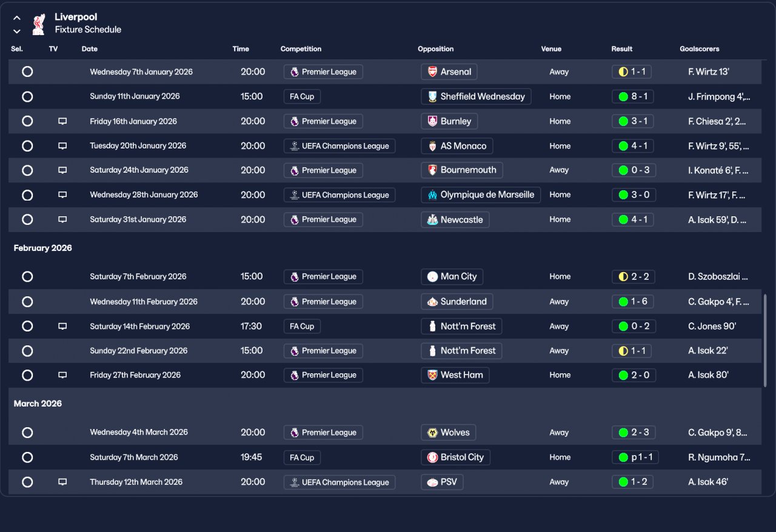The height and width of the screenshot is (532, 776).
Task: Tick the selection circle for the Bournemouth match
Action: (27, 170)
